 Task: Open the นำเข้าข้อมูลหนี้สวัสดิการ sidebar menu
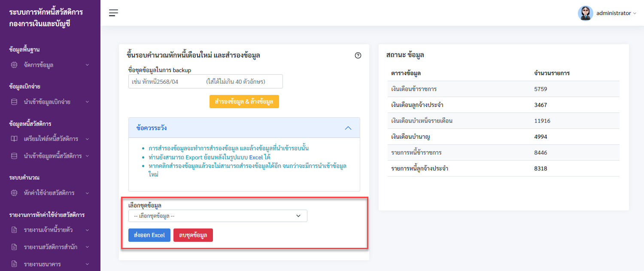(50, 156)
